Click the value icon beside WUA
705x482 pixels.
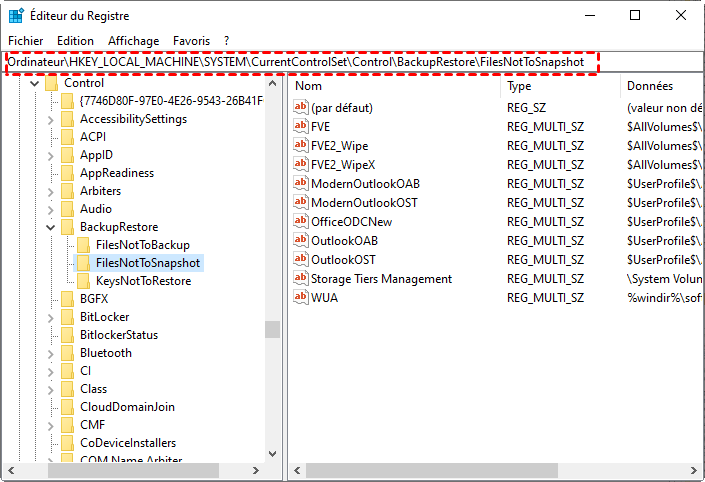coord(301,297)
